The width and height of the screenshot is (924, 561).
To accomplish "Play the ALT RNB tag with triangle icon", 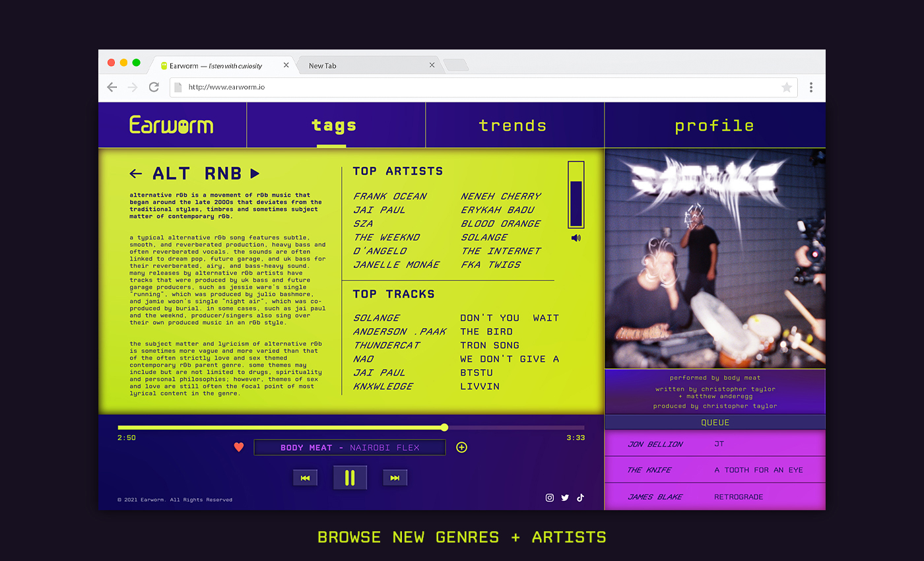I will (x=255, y=174).
